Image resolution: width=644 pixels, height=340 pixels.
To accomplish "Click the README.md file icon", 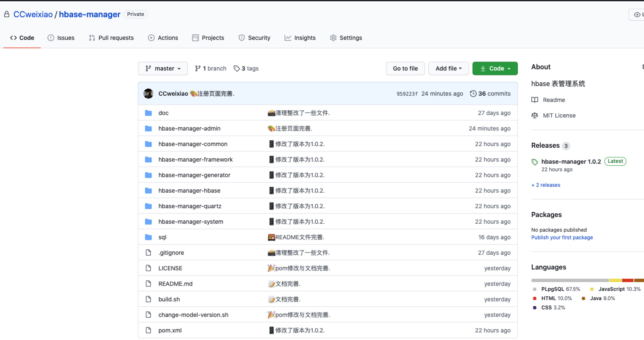I will coord(148,284).
